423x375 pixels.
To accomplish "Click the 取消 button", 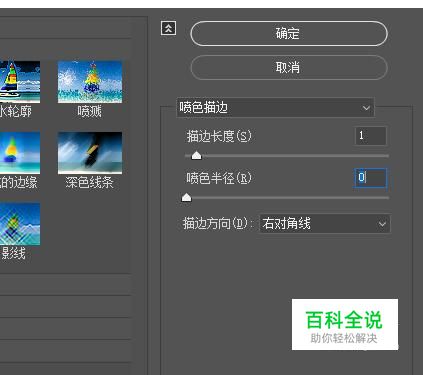I will click(289, 68).
